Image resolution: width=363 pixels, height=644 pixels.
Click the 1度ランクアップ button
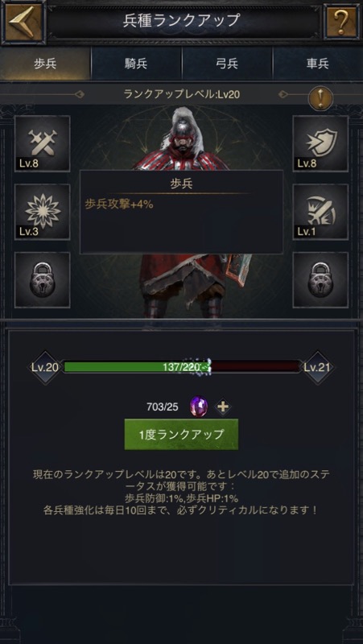182,434
